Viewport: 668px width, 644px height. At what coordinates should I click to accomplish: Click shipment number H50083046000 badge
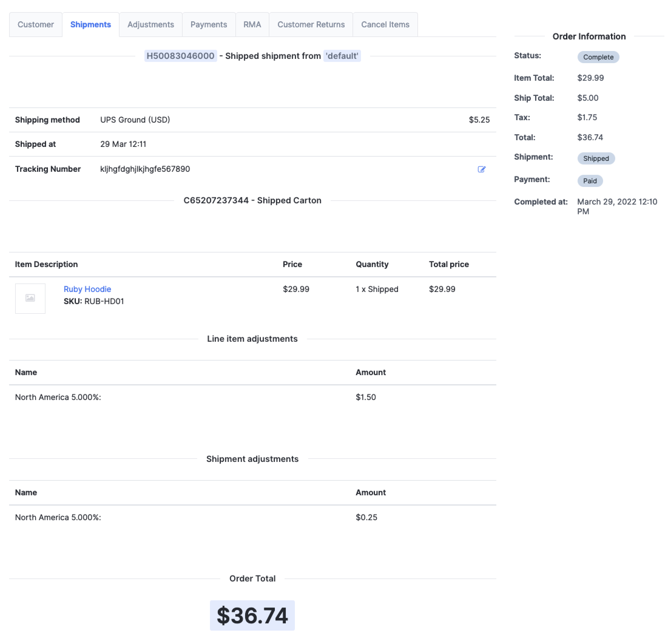click(x=180, y=56)
